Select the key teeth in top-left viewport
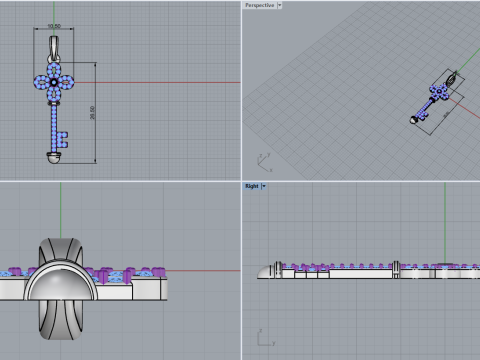This screenshot has height=360, width=480. [x=63, y=140]
